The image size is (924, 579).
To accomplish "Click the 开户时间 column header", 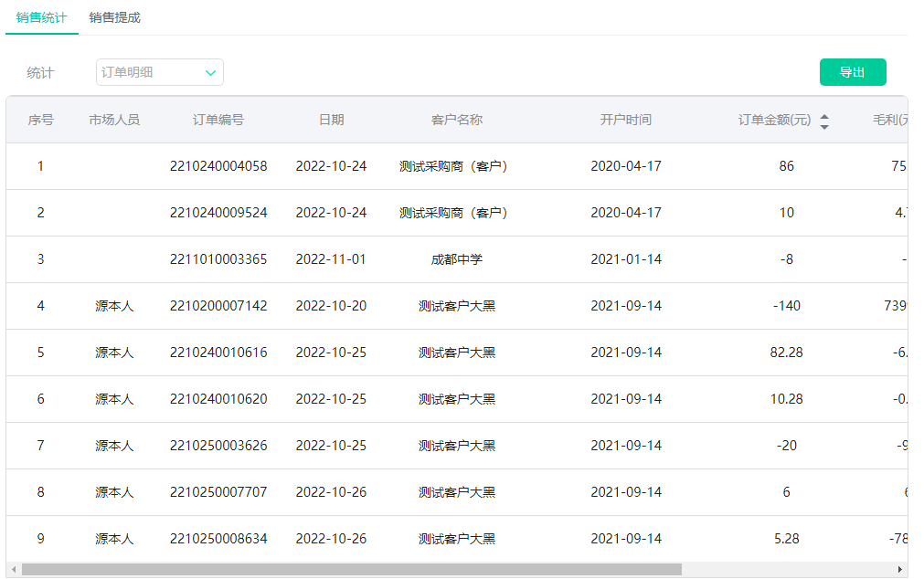I will [x=628, y=120].
